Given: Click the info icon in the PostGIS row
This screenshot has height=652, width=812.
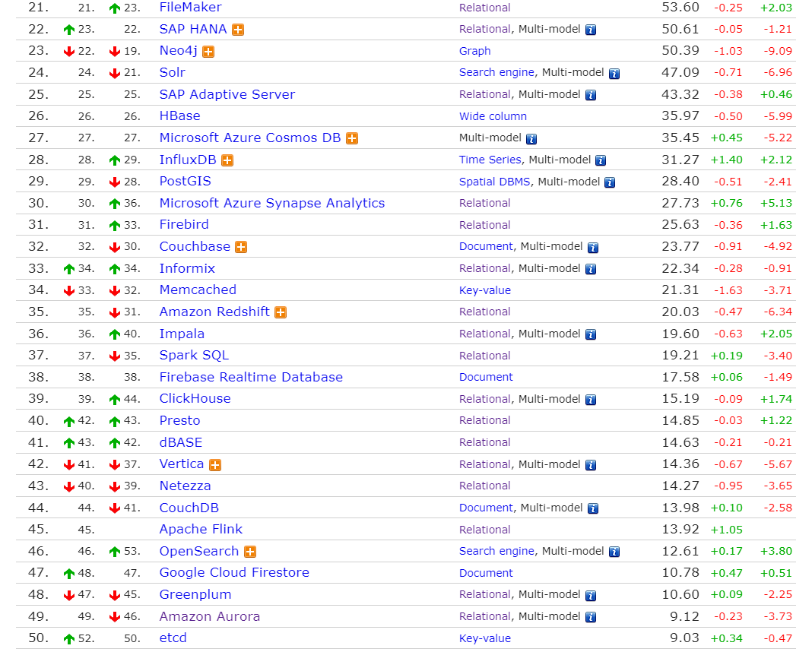Looking at the screenshot, I should click(x=610, y=182).
